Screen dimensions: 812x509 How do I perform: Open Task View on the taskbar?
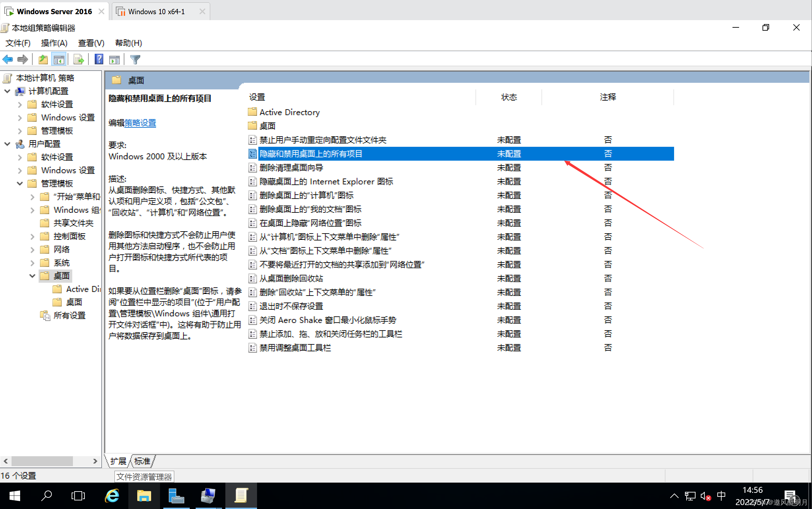pos(78,495)
